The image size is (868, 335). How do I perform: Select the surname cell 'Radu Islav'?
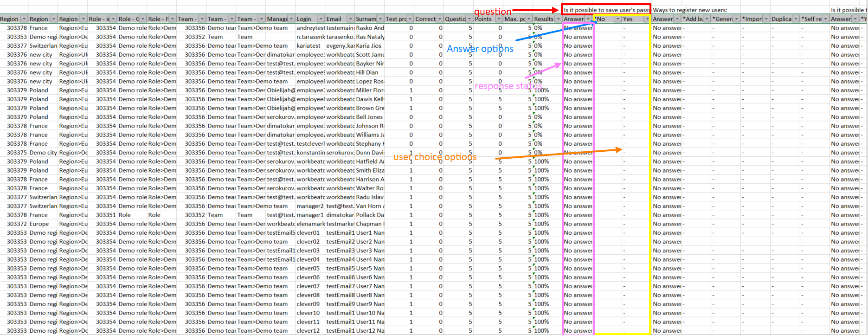[x=370, y=197]
